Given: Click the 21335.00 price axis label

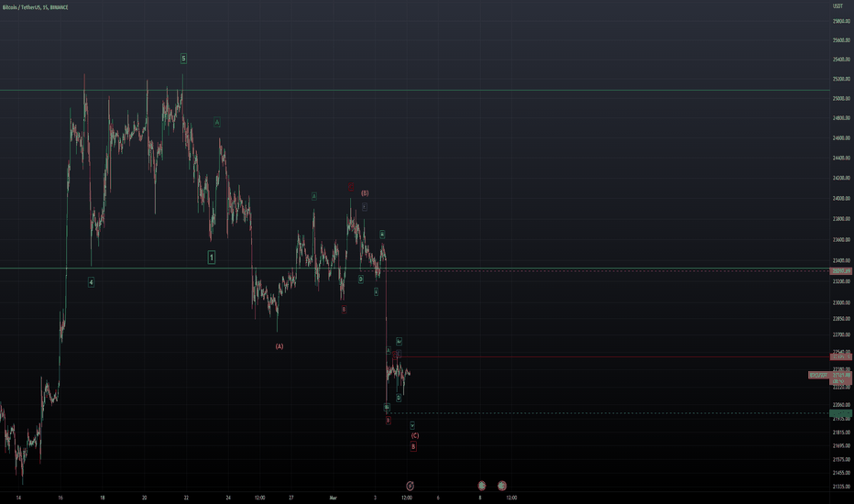Looking at the screenshot, I should [x=841, y=487].
